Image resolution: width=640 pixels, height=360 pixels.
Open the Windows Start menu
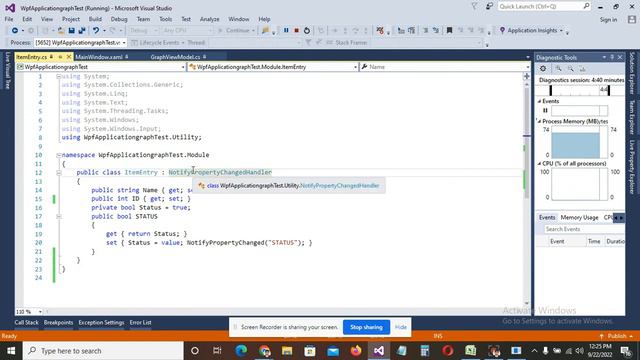(11, 351)
